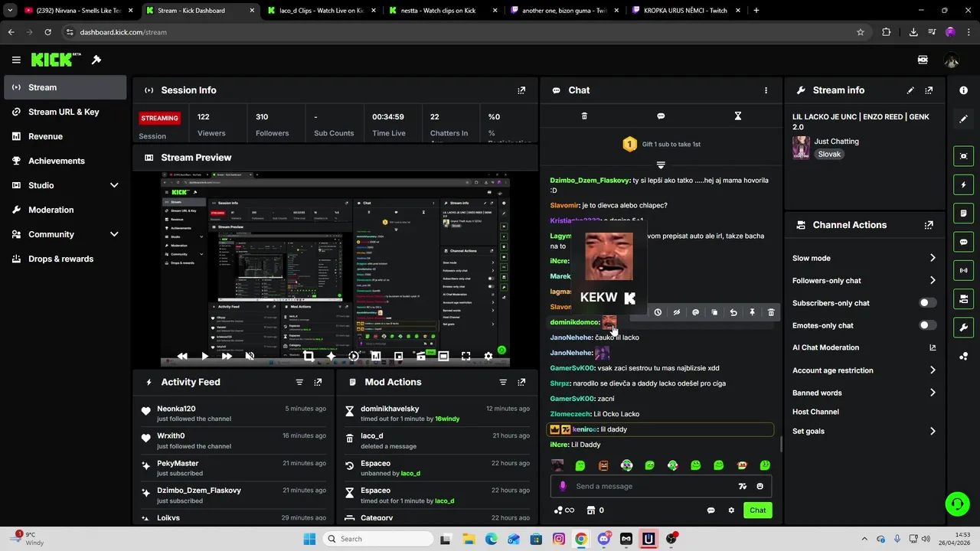Screen dimensions: 980x551
Task: Open the emoji picker in message box
Action: (x=759, y=486)
